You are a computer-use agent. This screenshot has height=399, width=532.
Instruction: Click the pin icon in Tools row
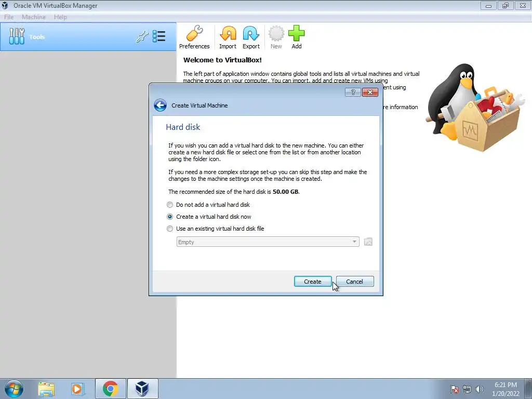pyautogui.click(x=142, y=36)
